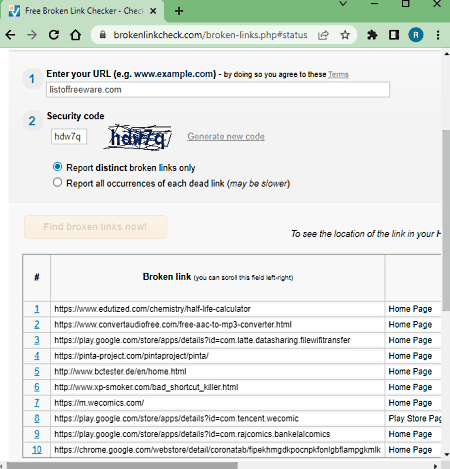This screenshot has width=450, height=469.
Task: Toggle the browser side panel
Action: click(x=394, y=35)
